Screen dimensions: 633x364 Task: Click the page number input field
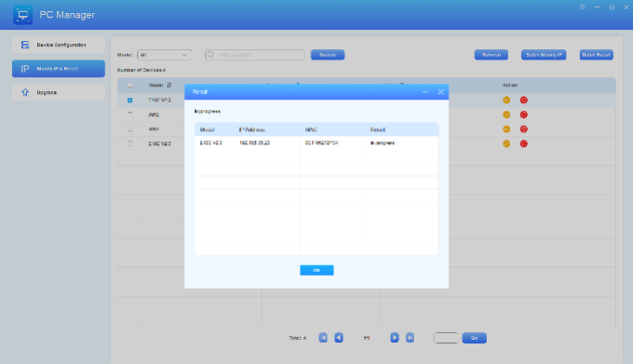click(446, 338)
